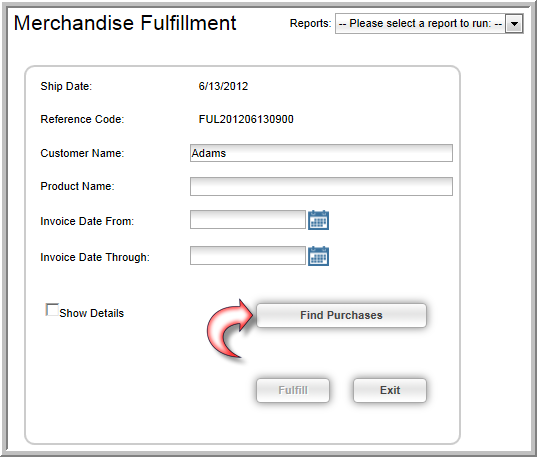Click the Merchandise Fulfillment page title
537x457 pixels.
tap(125, 23)
